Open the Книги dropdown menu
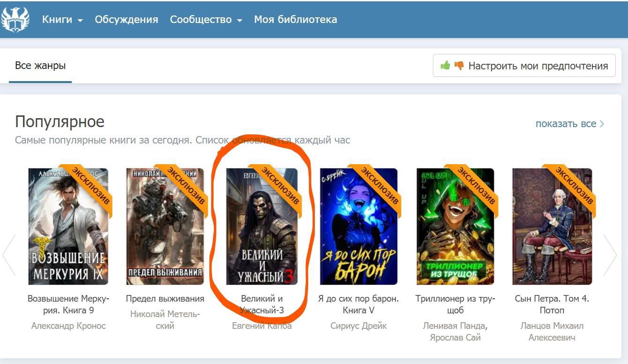 [x=62, y=20]
